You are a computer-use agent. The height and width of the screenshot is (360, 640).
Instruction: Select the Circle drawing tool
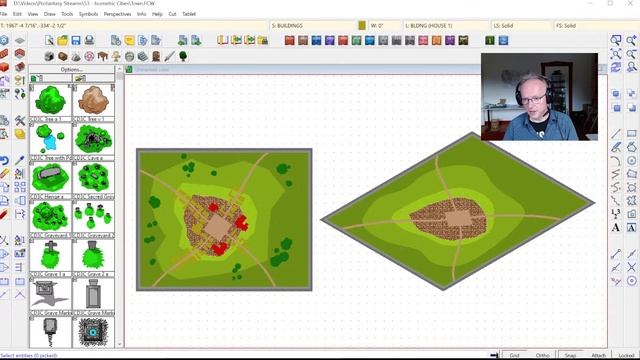click(631, 160)
